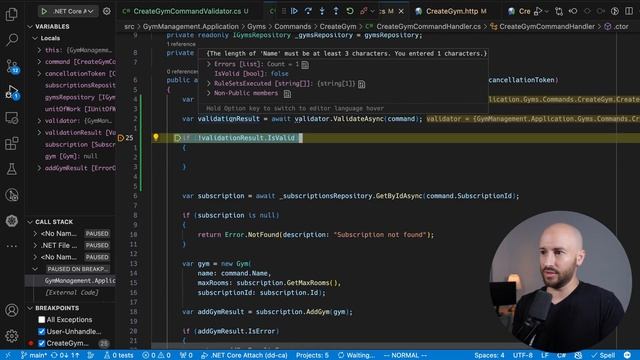Click the line 25 breakpoint glyph

[121, 138]
